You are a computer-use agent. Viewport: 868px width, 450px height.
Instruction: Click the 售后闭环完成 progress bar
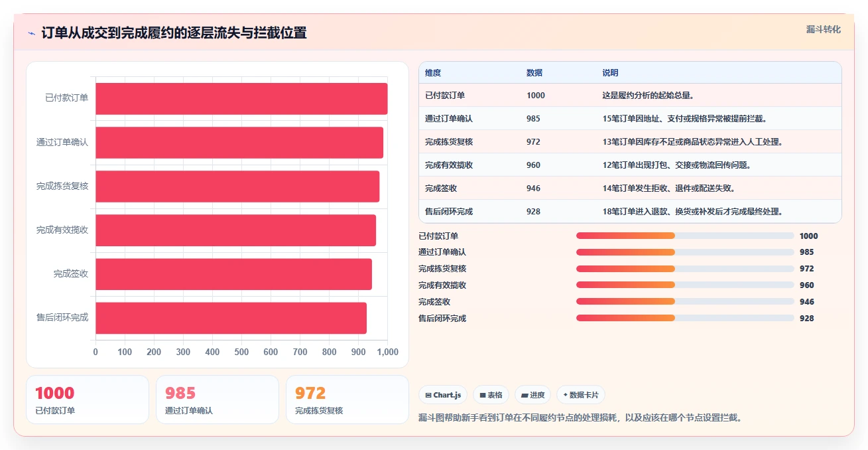click(x=685, y=319)
